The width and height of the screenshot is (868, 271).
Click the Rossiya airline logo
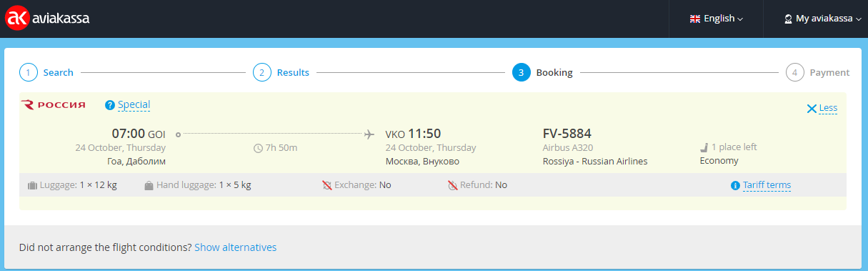(x=54, y=105)
